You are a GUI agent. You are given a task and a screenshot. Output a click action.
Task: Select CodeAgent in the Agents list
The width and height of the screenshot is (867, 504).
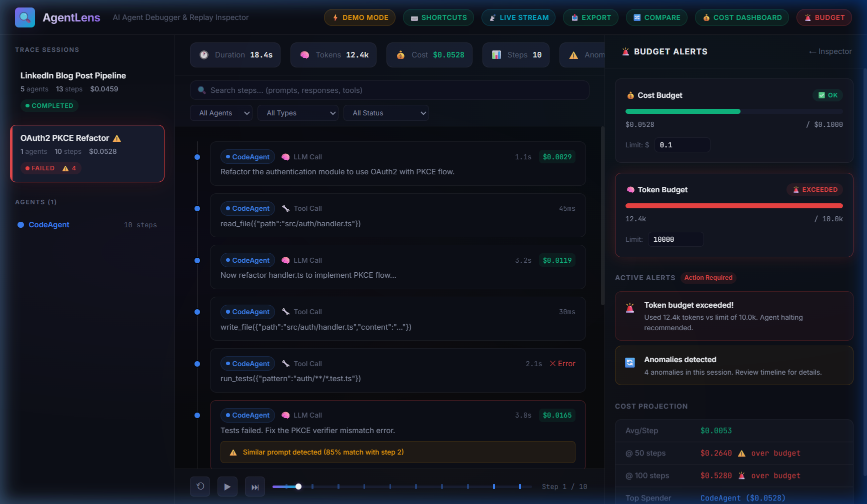(x=87, y=225)
